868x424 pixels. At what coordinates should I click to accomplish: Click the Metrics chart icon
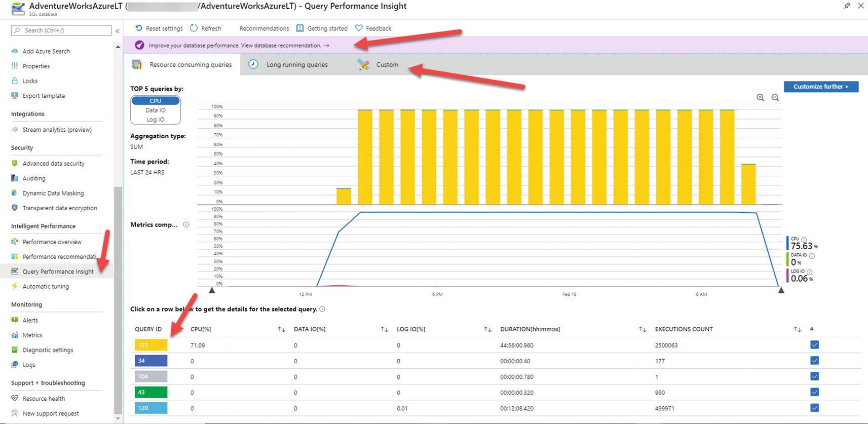tap(15, 335)
